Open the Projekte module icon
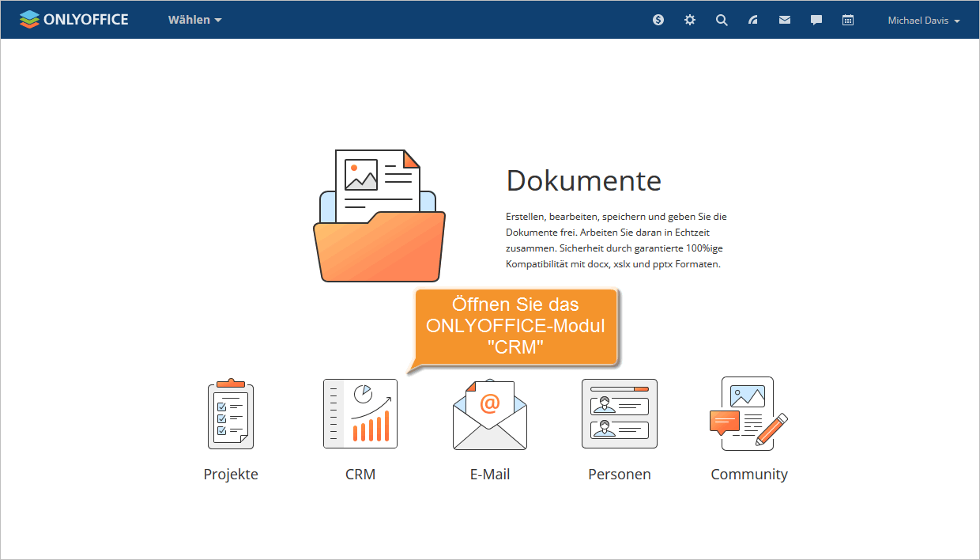This screenshot has height=560, width=980. click(231, 414)
